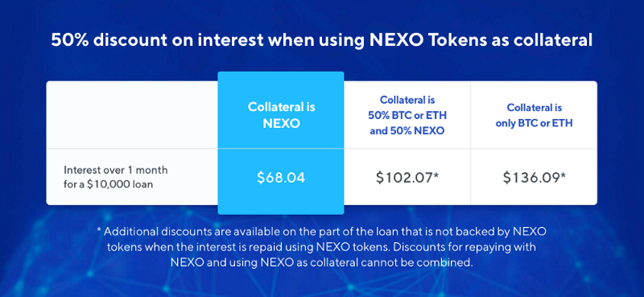Image resolution: width=644 pixels, height=297 pixels.
Task: Click the $136.09* interest amount
Action: point(535,177)
